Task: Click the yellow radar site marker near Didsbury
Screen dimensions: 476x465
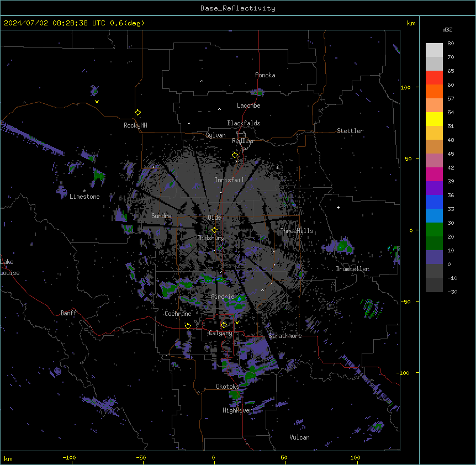Action: (x=214, y=230)
